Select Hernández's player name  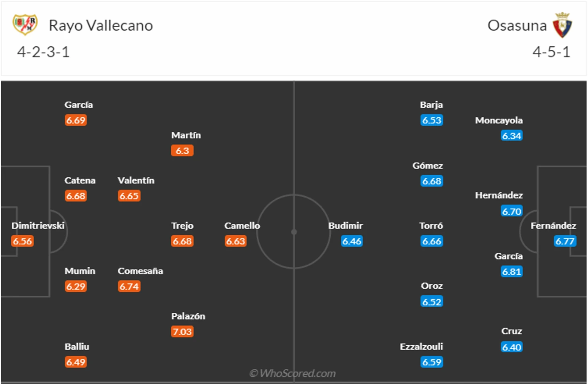coord(499,195)
